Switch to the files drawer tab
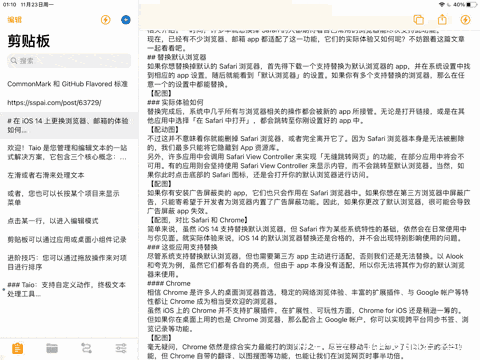Viewport: 480px width, 360px height. pyautogui.click(x=52, y=349)
